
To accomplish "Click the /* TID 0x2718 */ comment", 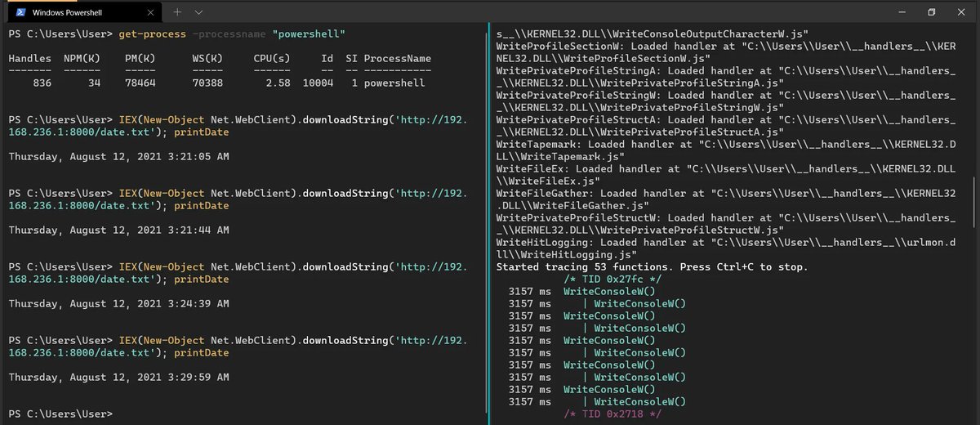I will pos(612,414).
